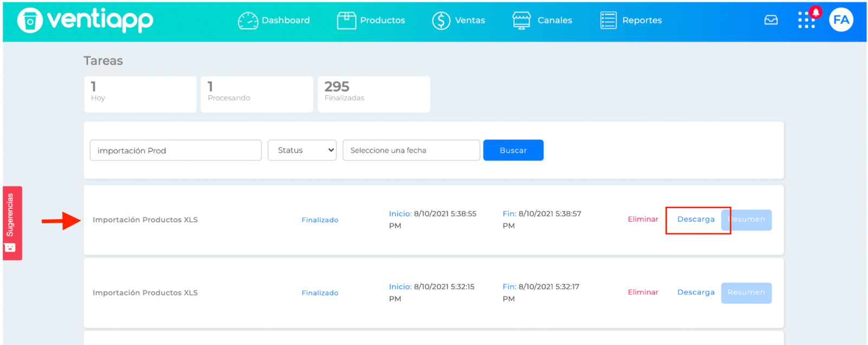
Task: Expand the Status dropdown filter
Action: click(302, 150)
